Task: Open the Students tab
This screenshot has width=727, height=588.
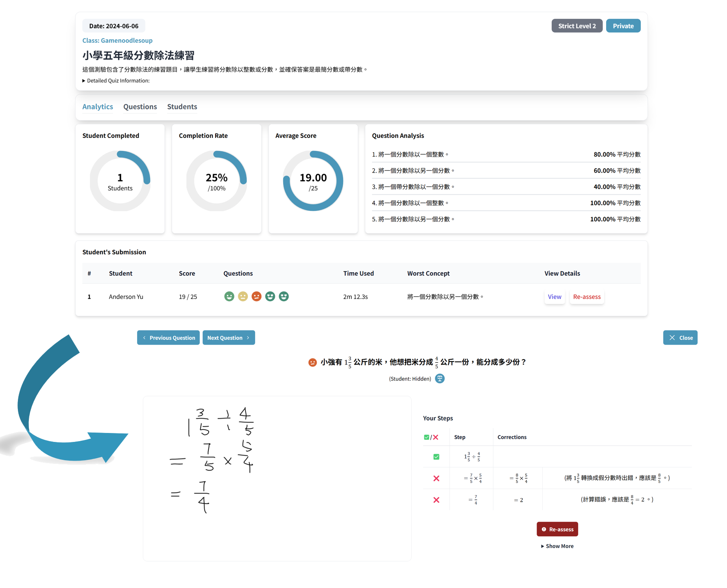Action: [x=182, y=107]
